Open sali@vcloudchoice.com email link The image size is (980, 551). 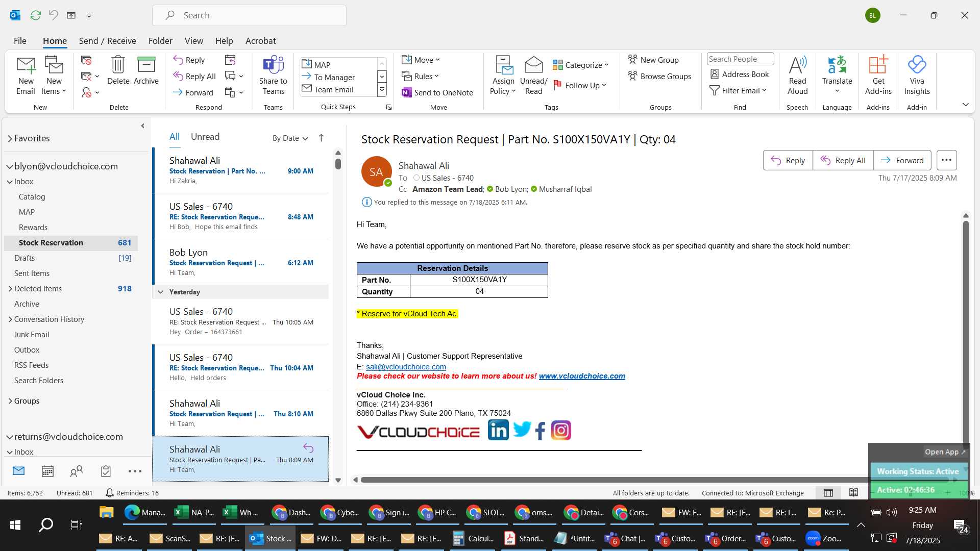point(406,367)
